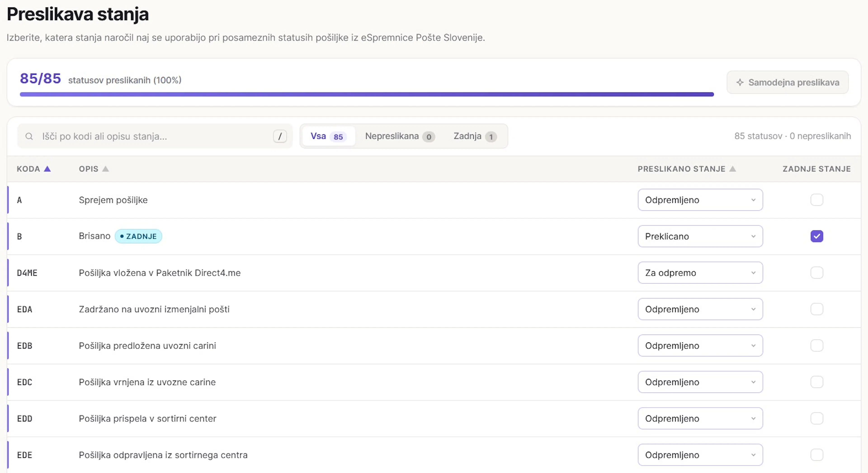Check Zadnje stanje for Sprejem pošiljke

[x=817, y=200]
